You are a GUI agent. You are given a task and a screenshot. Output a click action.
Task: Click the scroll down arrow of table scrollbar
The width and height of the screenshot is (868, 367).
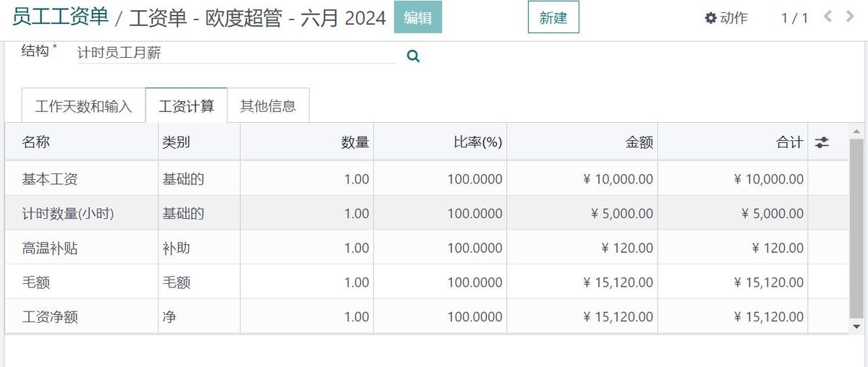(x=857, y=327)
